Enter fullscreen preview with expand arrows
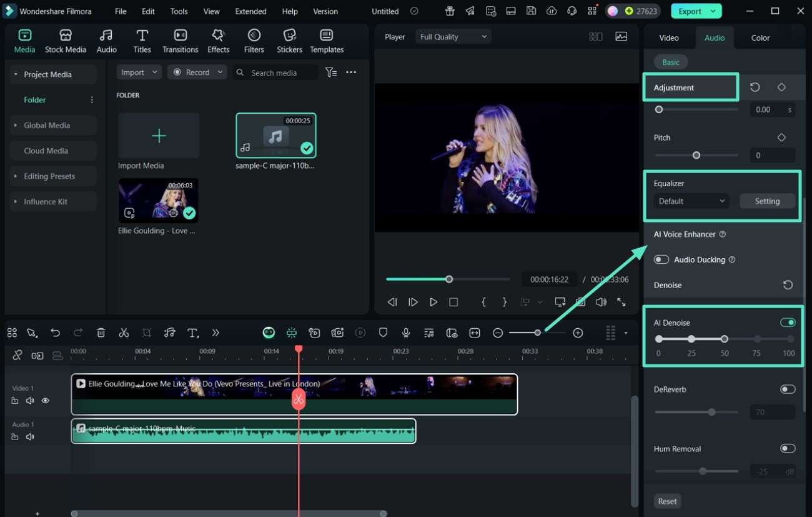This screenshot has height=517, width=812. click(621, 302)
